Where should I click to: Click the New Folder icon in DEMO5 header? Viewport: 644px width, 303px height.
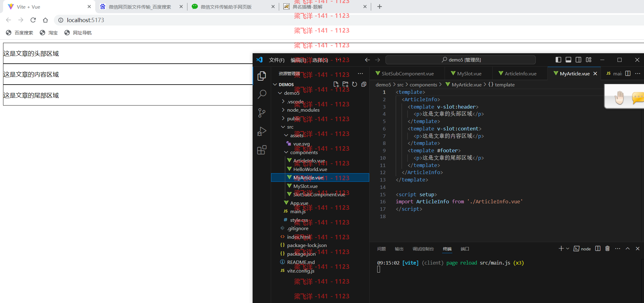pyautogui.click(x=345, y=84)
